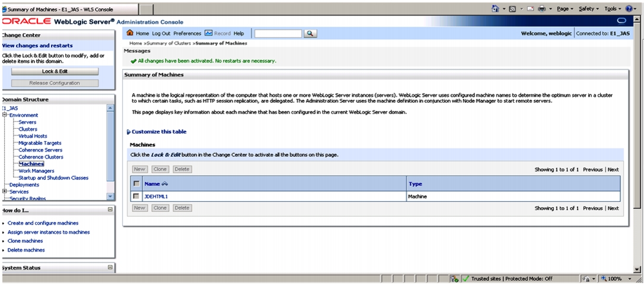Click the E1_JAS root tree node

[10, 109]
